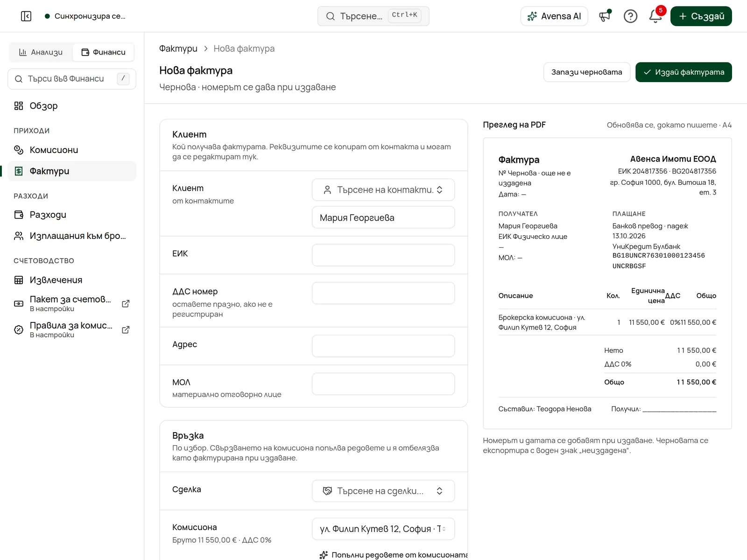Screen dimensions: 747x560
Task: Focus the Търси във Финанси search box
Action: pyautogui.click(x=72, y=79)
